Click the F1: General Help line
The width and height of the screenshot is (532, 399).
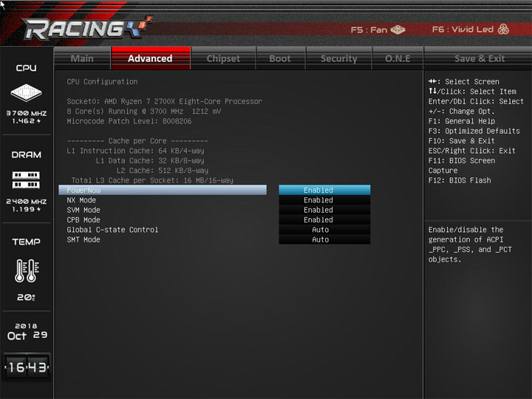pos(461,121)
